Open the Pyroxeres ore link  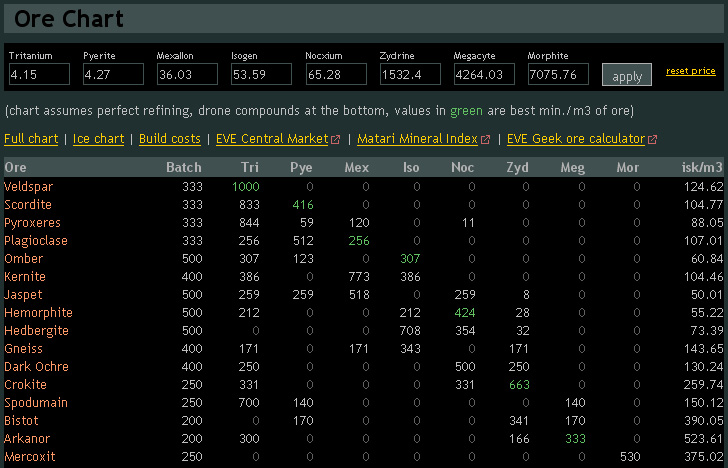coord(32,223)
